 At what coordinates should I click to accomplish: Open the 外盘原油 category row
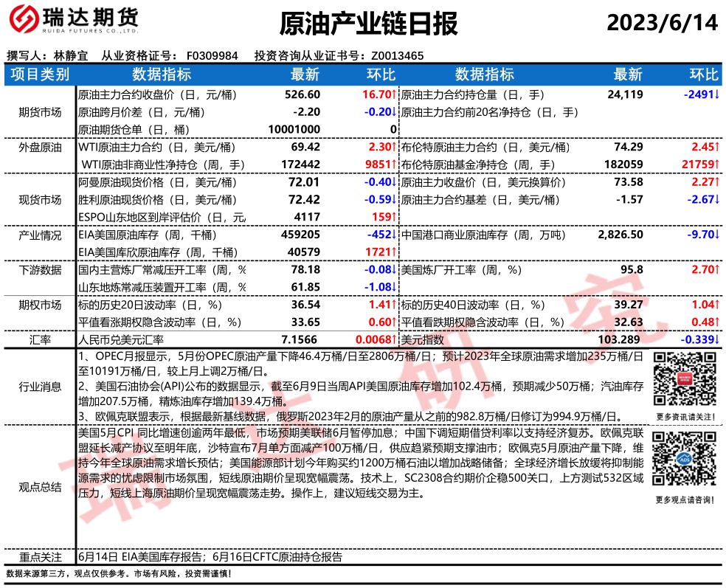click(x=40, y=148)
